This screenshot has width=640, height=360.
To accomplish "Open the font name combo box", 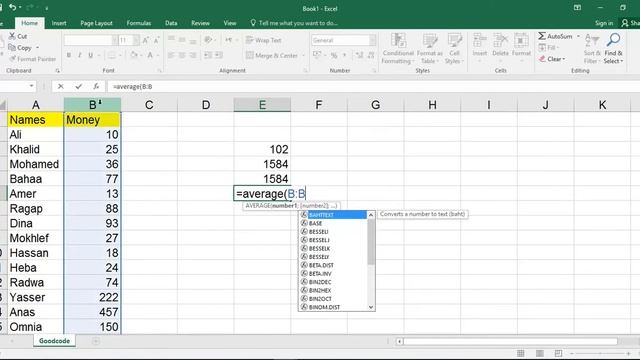I will point(91,40).
